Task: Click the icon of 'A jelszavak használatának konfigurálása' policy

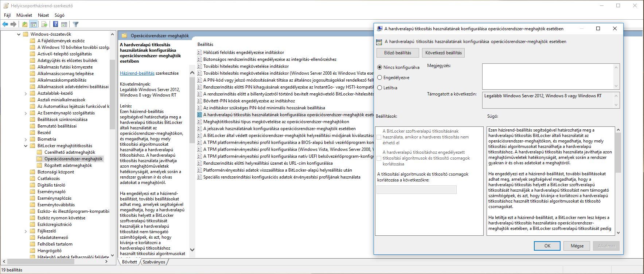Action: [199, 129]
